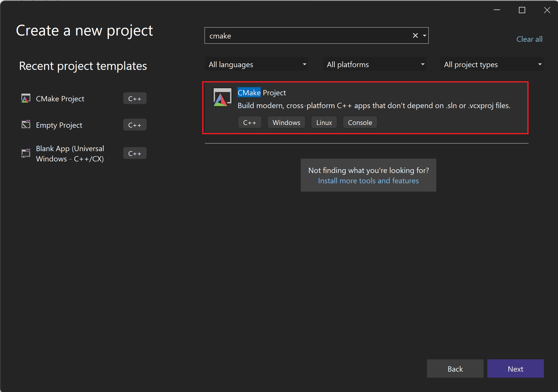Click the cmake search input field
This screenshot has height=392, width=558.
pyautogui.click(x=312, y=36)
